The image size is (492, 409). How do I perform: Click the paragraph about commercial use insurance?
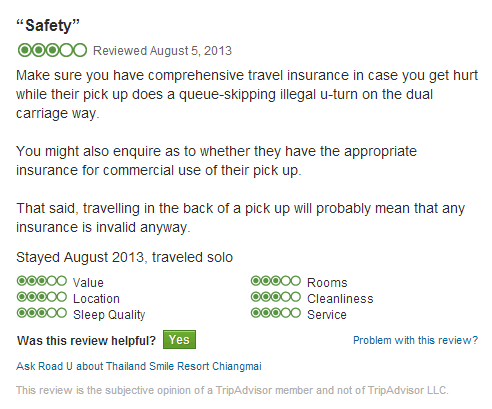click(216, 161)
